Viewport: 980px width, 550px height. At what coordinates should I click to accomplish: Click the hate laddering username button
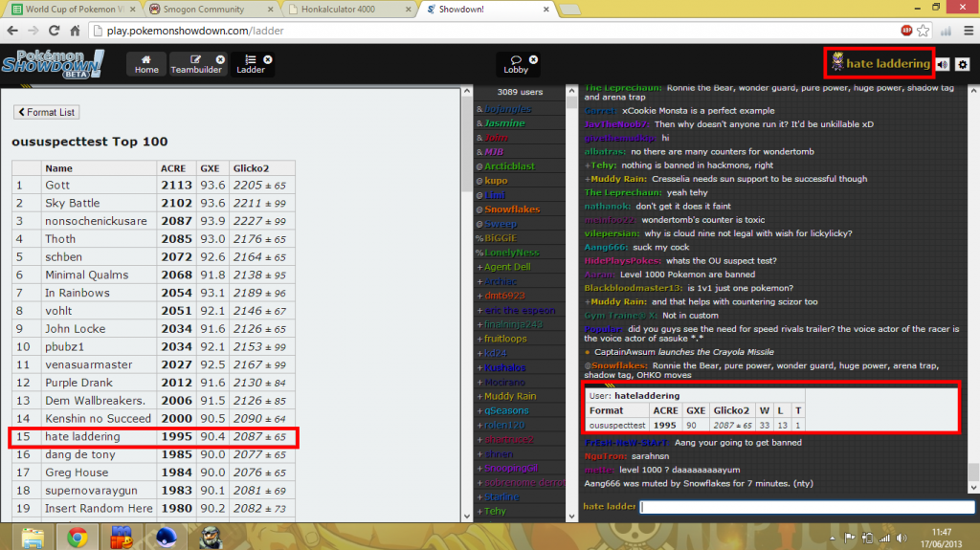click(x=880, y=63)
